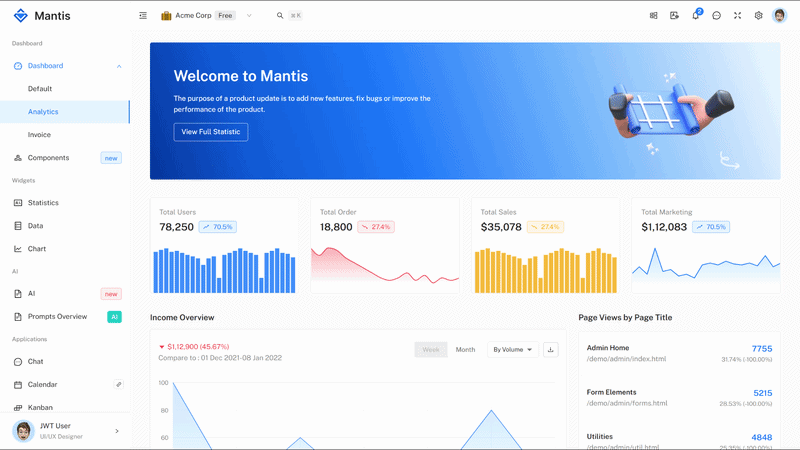Click the Dashboard gauge icon in sidebar

[18, 66]
